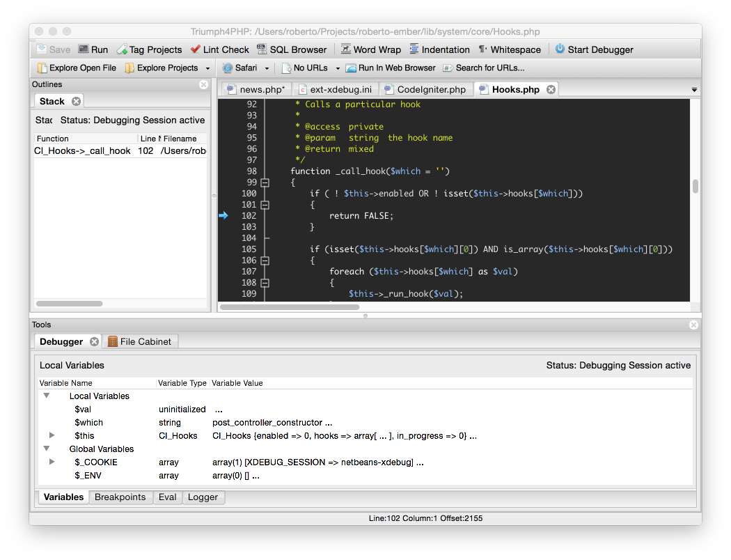Click the editor vertical scrollbar thumb

point(695,186)
